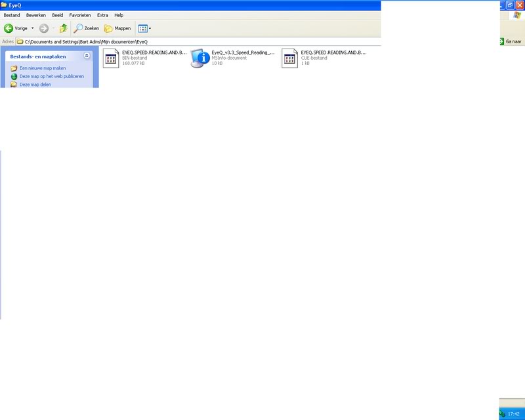The height and width of the screenshot is (420, 525).
Task: Select the EYEQ CUE-bestand file icon
Action: [x=289, y=58]
